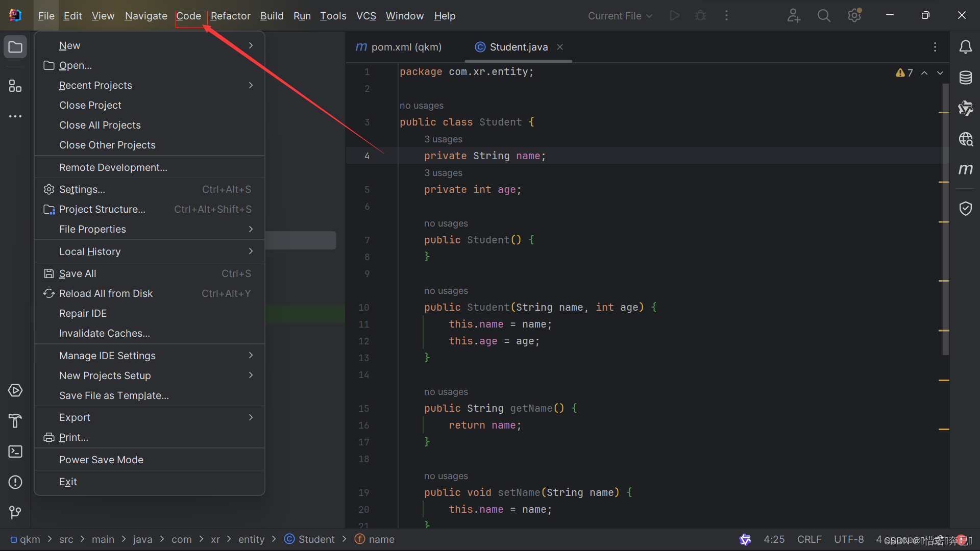Open the Current File run configuration dropdown

click(x=620, y=16)
